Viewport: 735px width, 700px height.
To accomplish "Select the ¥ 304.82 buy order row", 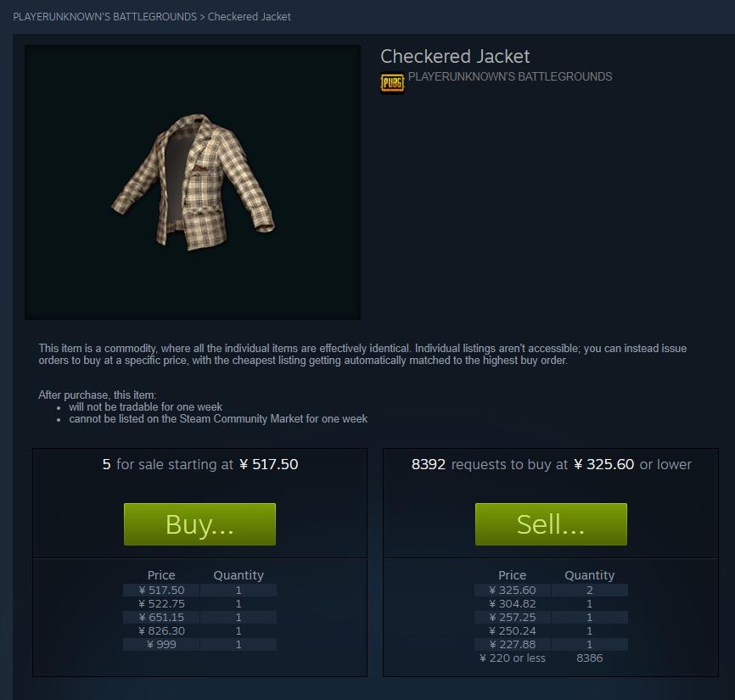I will click(x=551, y=604).
